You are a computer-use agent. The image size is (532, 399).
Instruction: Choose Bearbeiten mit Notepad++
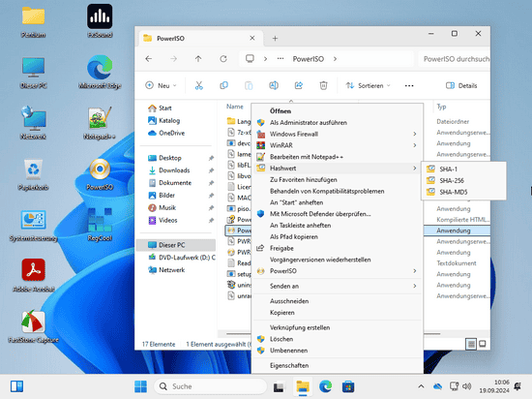[x=339, y=157]
